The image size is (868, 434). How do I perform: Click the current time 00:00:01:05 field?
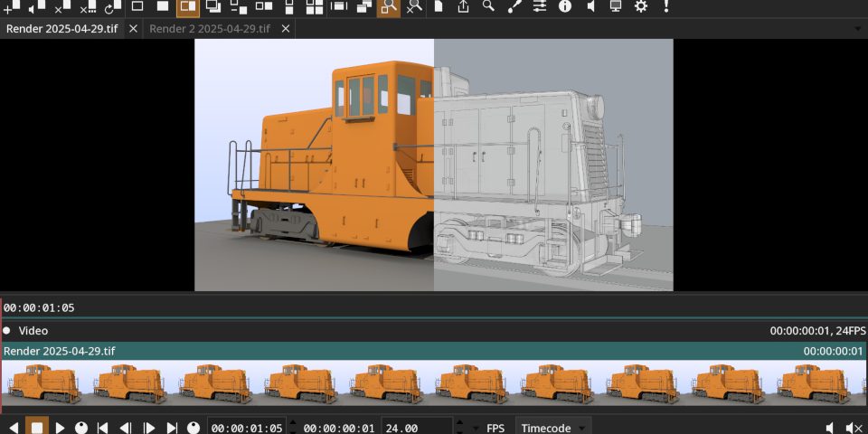pyautogui.click(x=246, y=428)
